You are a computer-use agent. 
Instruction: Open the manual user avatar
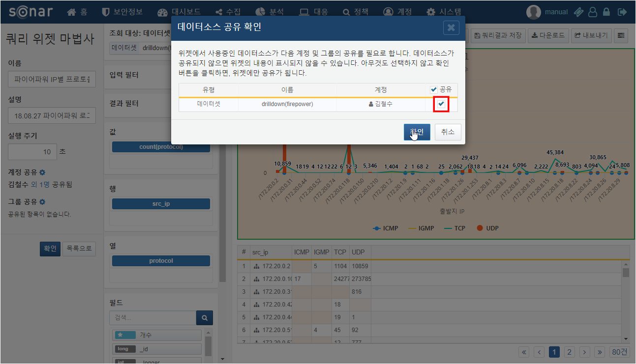(x=534, y=12)
